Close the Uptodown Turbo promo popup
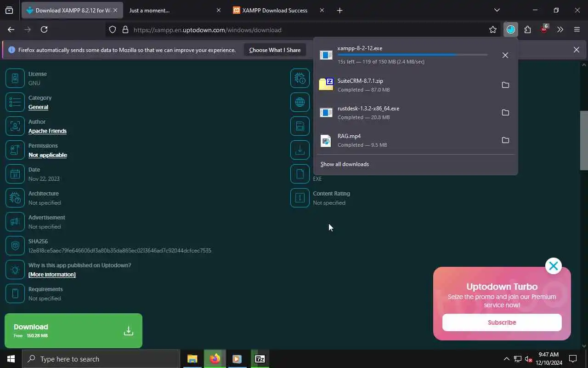 (x=554, y=266)
